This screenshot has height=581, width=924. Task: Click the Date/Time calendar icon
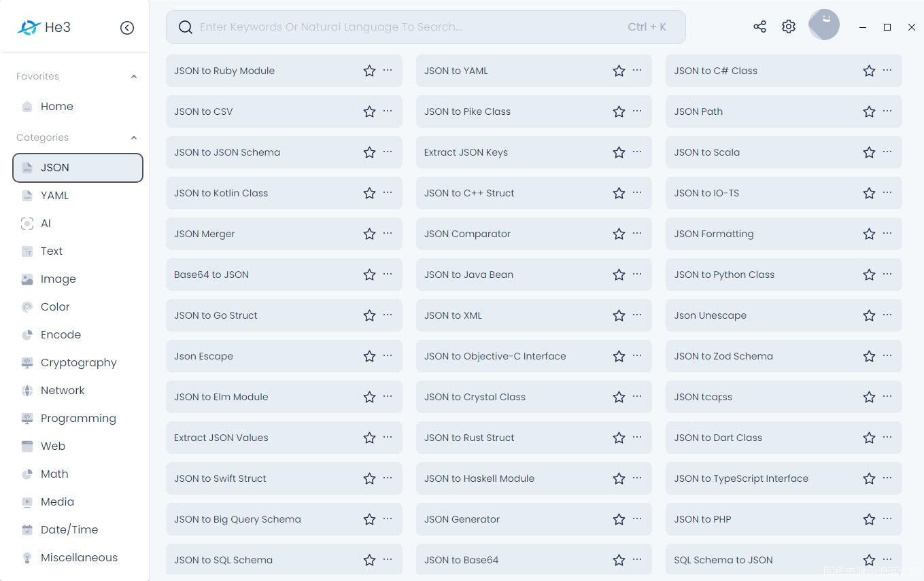27,530
